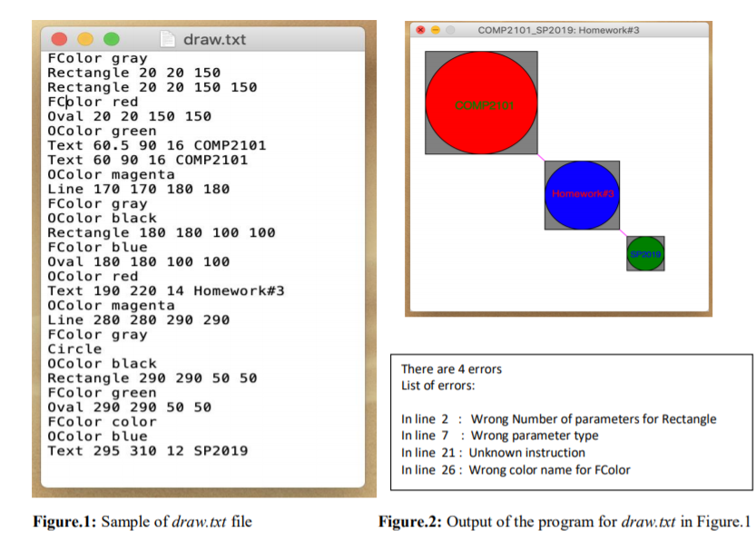The width and height of the screenshot is (756, 539).
Task: Click the 'FColor green' line
Action: tap(102, 392)
